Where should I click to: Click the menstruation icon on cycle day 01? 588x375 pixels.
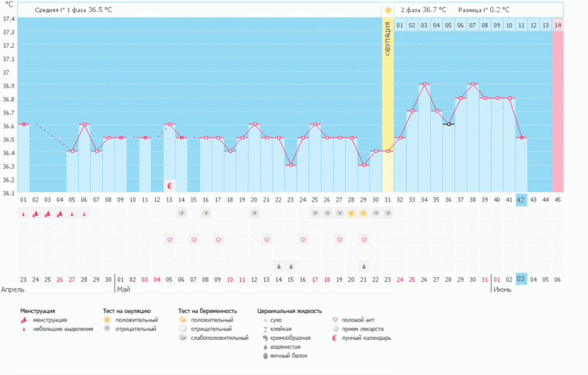(x=24, y=214)
